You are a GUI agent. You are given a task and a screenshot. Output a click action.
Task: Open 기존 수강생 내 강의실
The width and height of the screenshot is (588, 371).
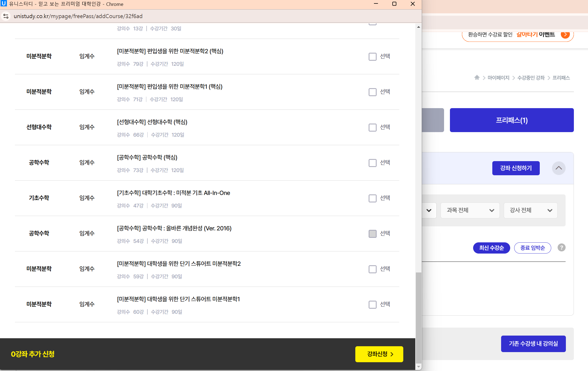tap(533, 344)
